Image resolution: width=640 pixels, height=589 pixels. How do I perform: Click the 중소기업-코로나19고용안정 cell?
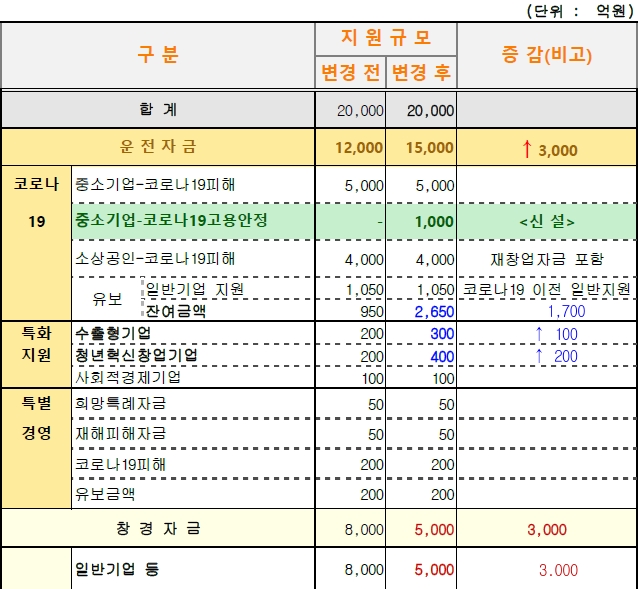point(171,221)
